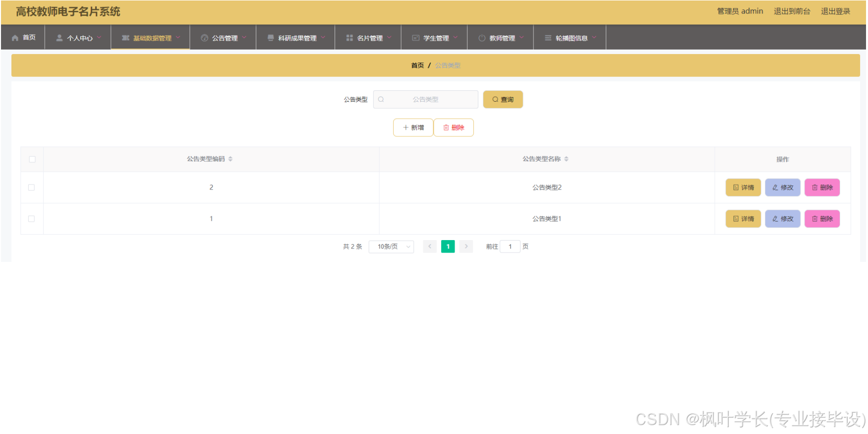Image resolution: width=868 pixels, height=434 pixels.
Task: Open 公告管理 menu label
Action: click(225, 38)
